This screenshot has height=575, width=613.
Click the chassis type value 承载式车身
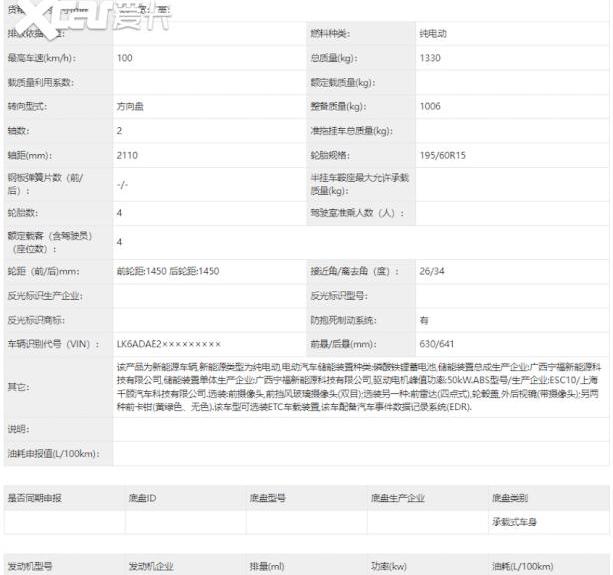[514, 522]
